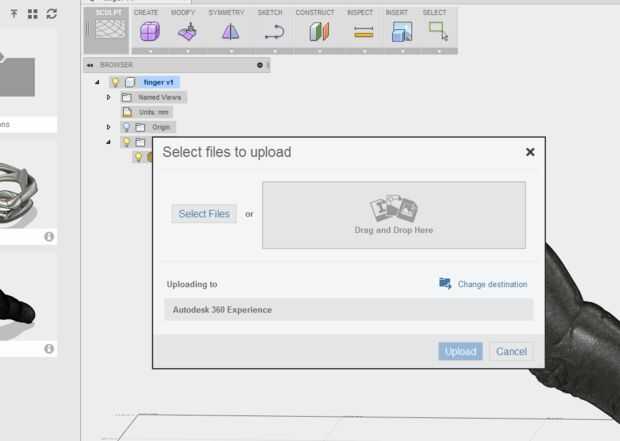Select the Named Views tree label

[160, 97]
